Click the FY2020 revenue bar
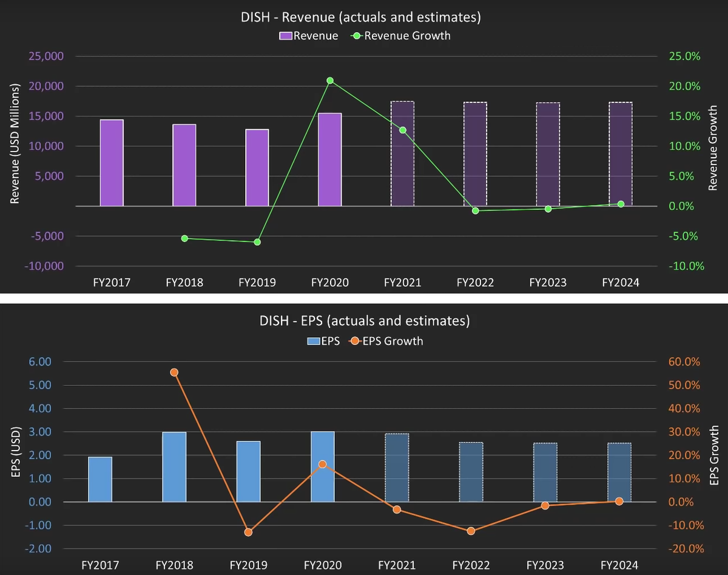The width and height of the screenshot is (728, 575). tap(330, 160)
